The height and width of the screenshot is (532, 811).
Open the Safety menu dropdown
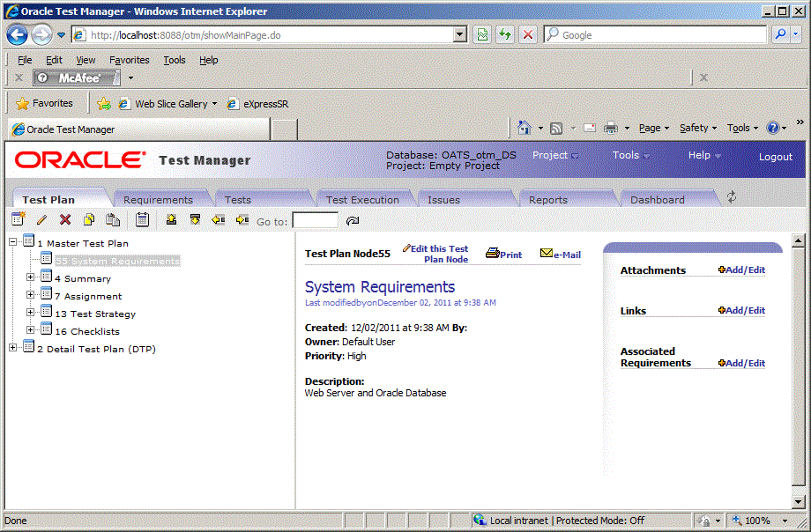click(698, 128)
